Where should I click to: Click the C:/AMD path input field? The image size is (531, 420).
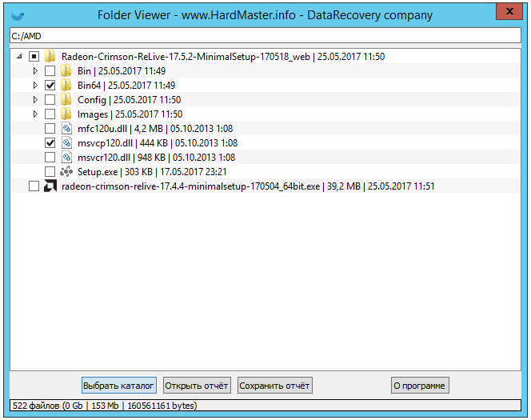coord(264,37)
